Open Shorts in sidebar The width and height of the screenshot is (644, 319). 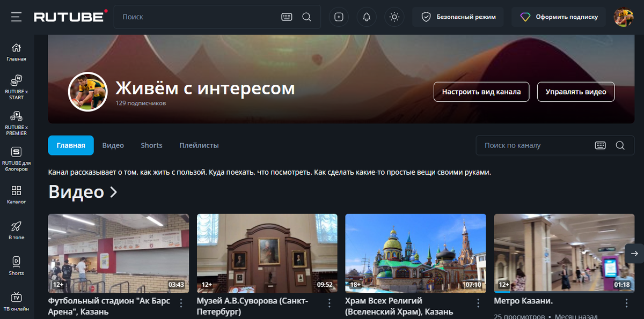[x=17, y=266]
